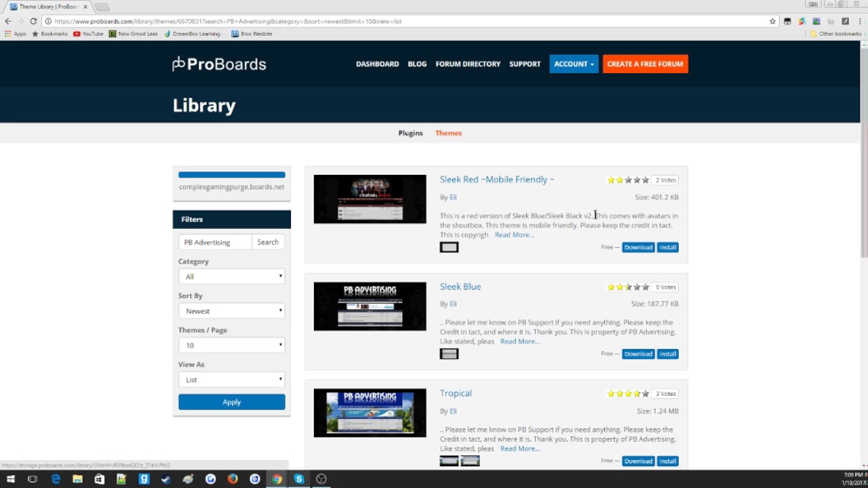The image size is (868, 488).
Task: Open the Support navigation link
Action: pyautogui.click(x=525, y=64)
